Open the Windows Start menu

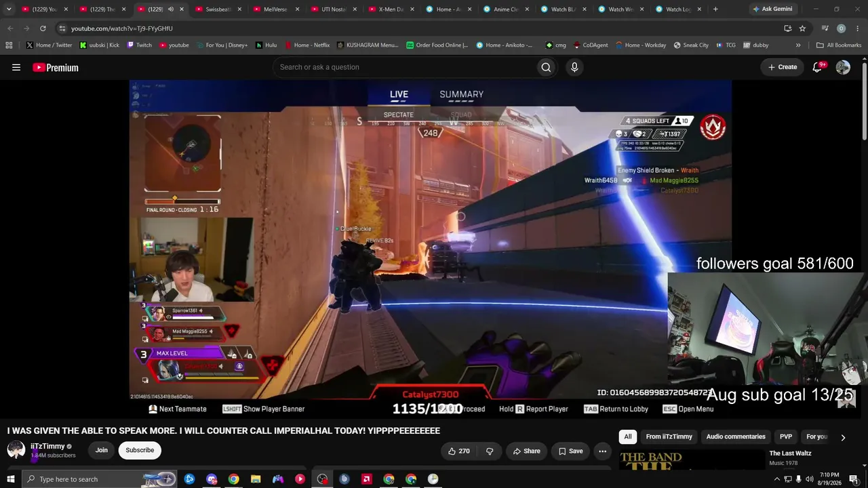[11, 479]
